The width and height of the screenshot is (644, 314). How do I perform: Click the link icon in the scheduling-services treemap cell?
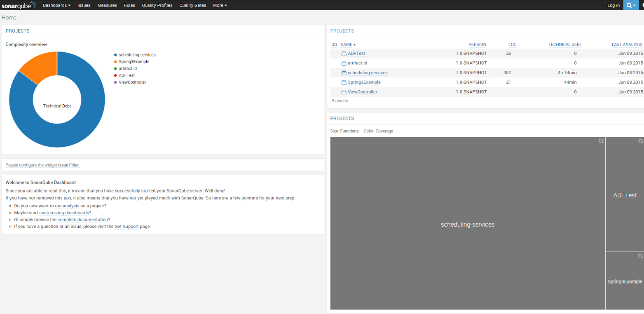tap(601, 141)
